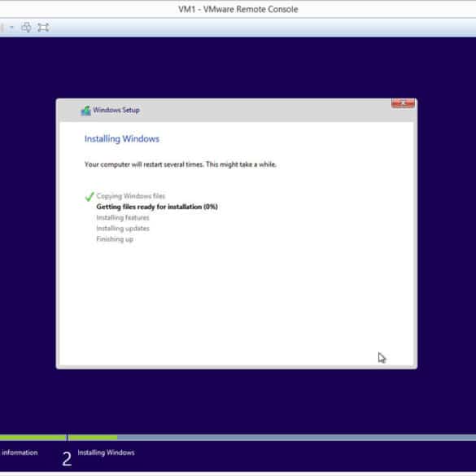Image resolution: width=476 pixels, height=476 pixels.
Task: Click 'Your computer will restart several times' message
Action: point(181,164)
